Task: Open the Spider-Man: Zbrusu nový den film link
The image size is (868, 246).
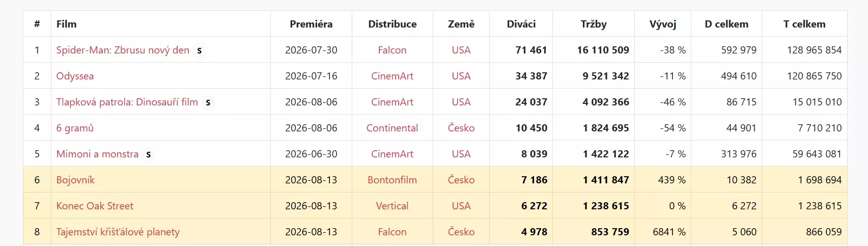Action: pos(123,50)
